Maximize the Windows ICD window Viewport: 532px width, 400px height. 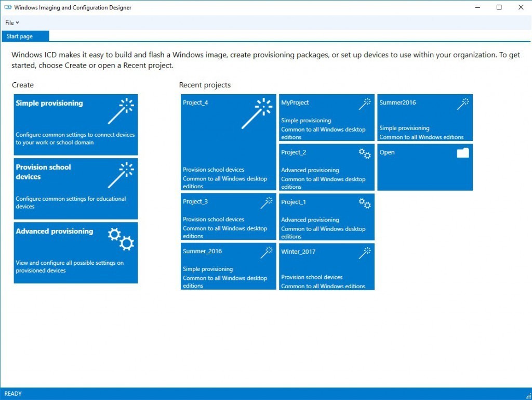[499, 7]
